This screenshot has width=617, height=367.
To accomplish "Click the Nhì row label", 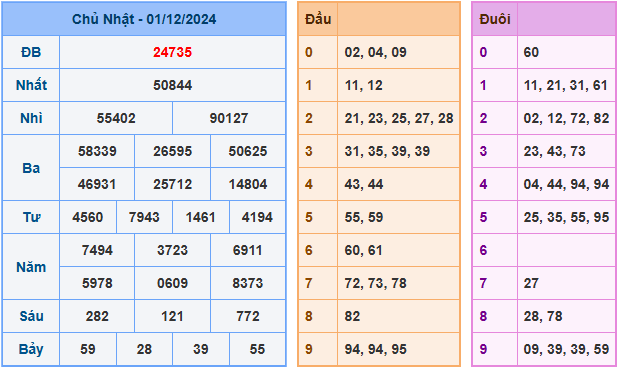I will pyautogui.click(x=31, y=118).
